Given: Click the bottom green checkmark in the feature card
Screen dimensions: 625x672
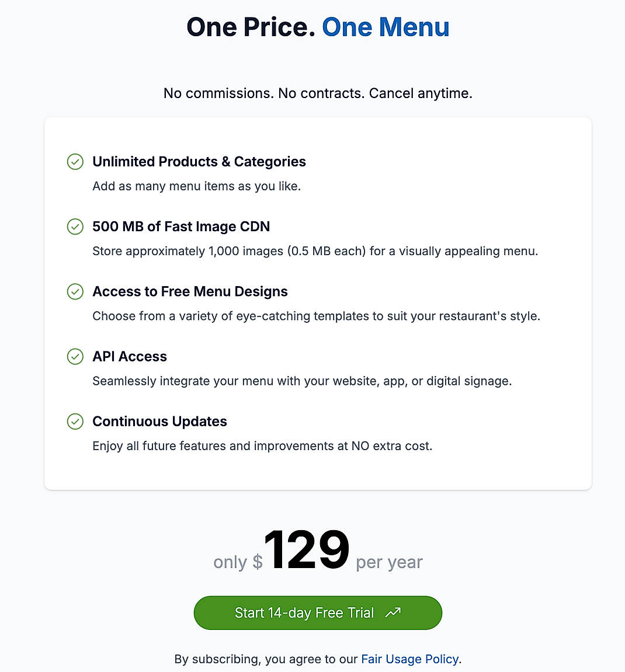Looking at the screenshot, I should point(75,422).
